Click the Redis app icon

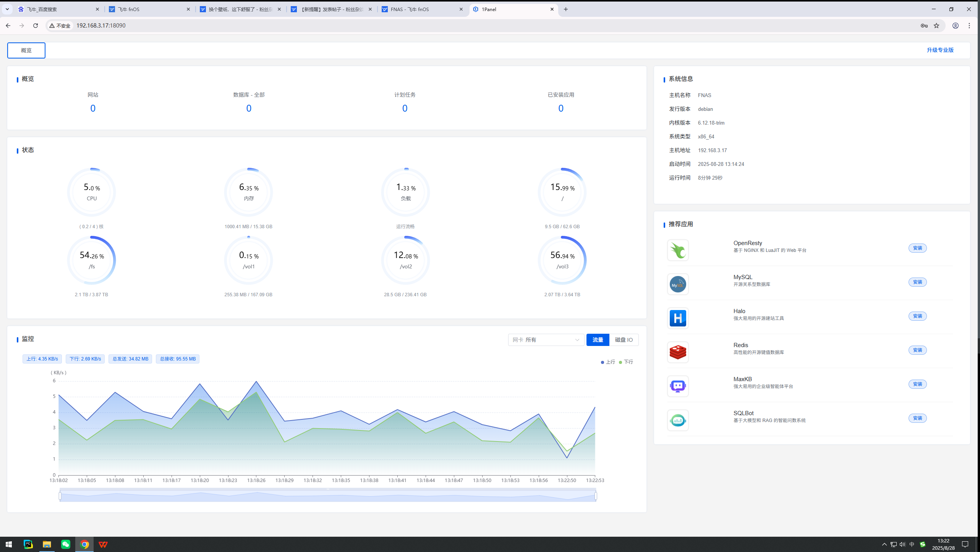[x=678, y=352]
